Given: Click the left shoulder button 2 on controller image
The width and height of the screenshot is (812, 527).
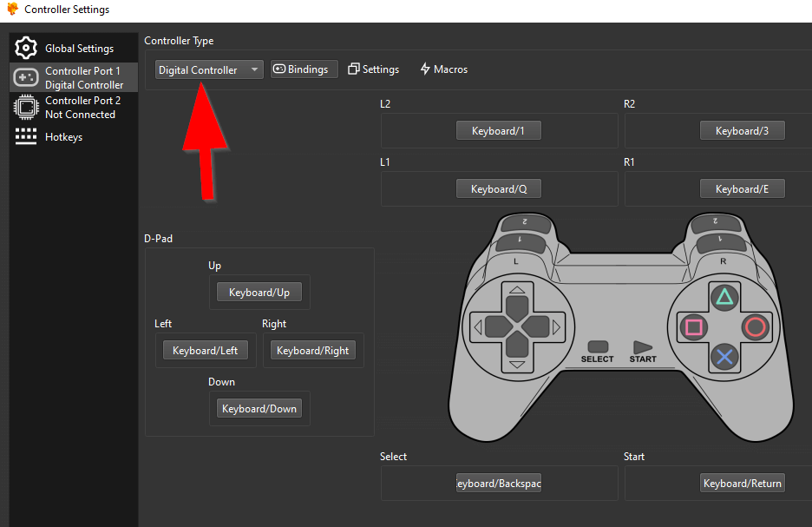Looking at the screenshot, I should pos(525,223).
